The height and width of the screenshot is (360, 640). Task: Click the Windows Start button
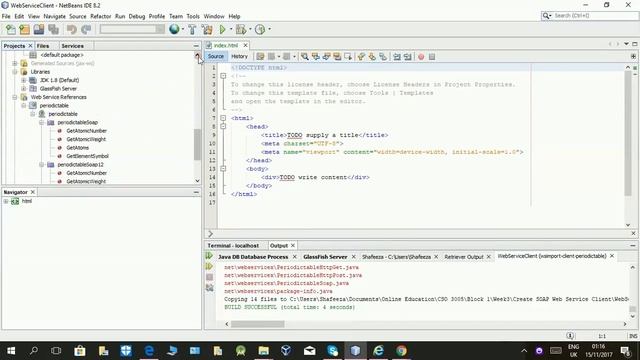11,351
